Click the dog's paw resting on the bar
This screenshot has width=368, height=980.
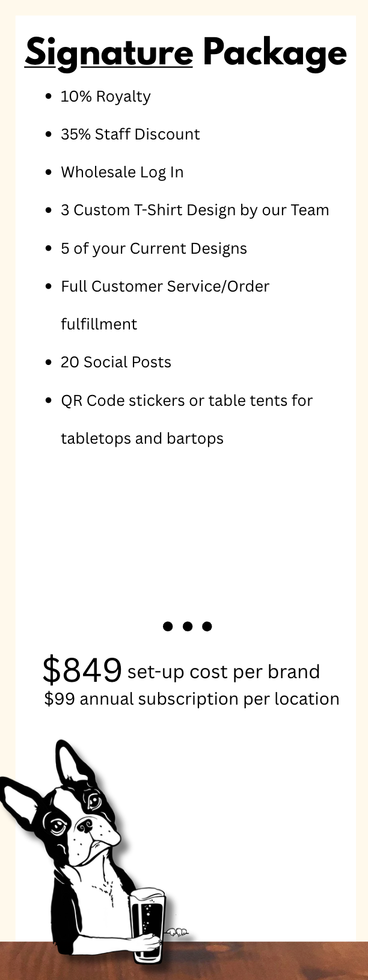point(176,933)
